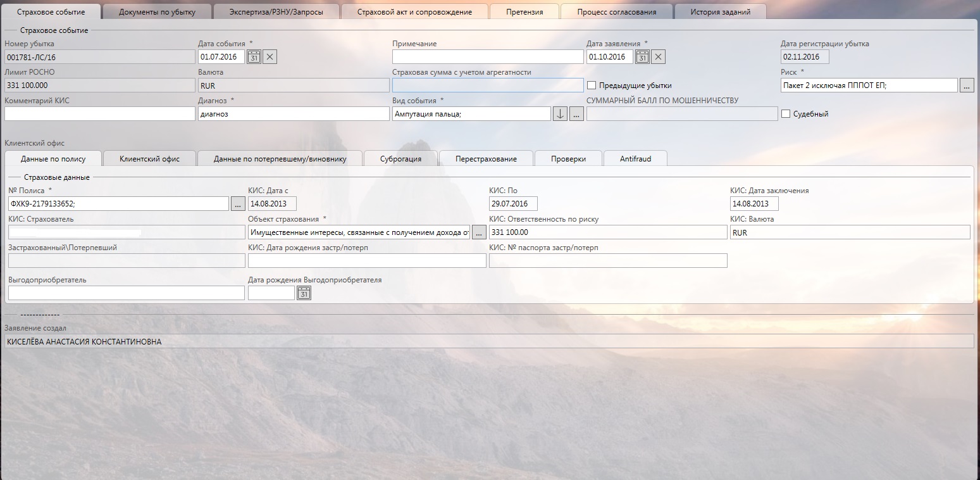Click the down arrow beside Вид события
Screen dimensions: 980x480
click(x=560, y=114)
